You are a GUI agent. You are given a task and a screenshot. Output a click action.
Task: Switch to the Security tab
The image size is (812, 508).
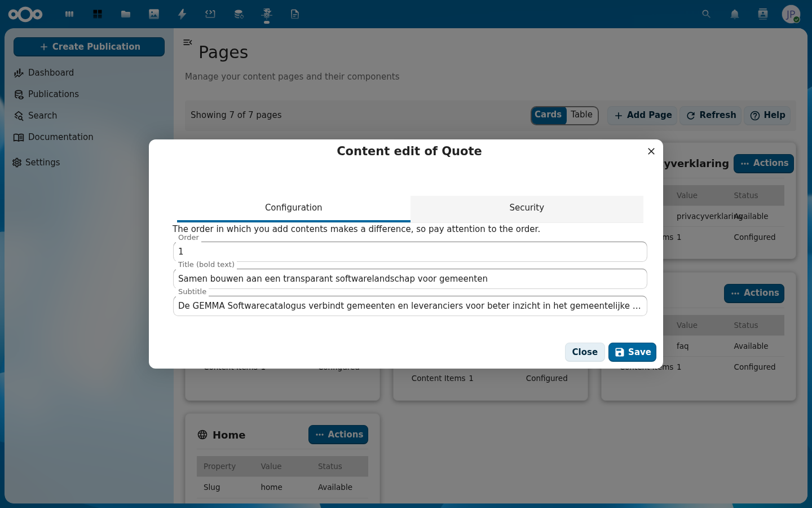click(x=526, y=208)
